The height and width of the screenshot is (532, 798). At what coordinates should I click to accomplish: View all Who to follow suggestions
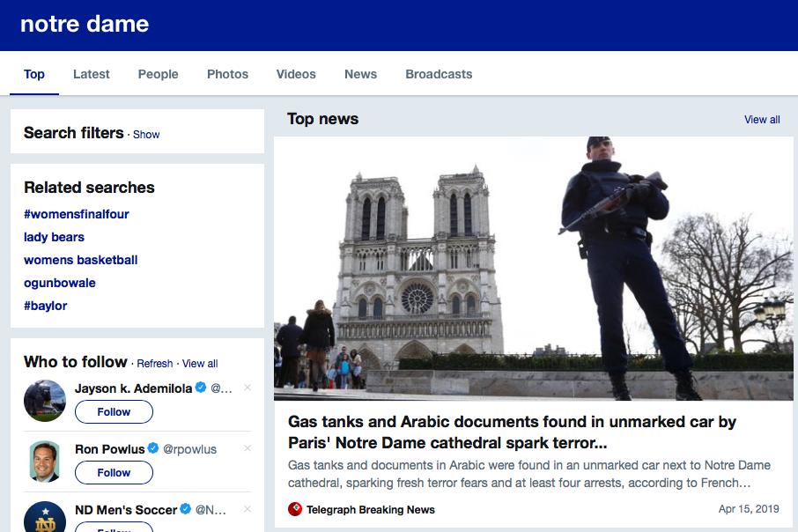tap(200, 364)
